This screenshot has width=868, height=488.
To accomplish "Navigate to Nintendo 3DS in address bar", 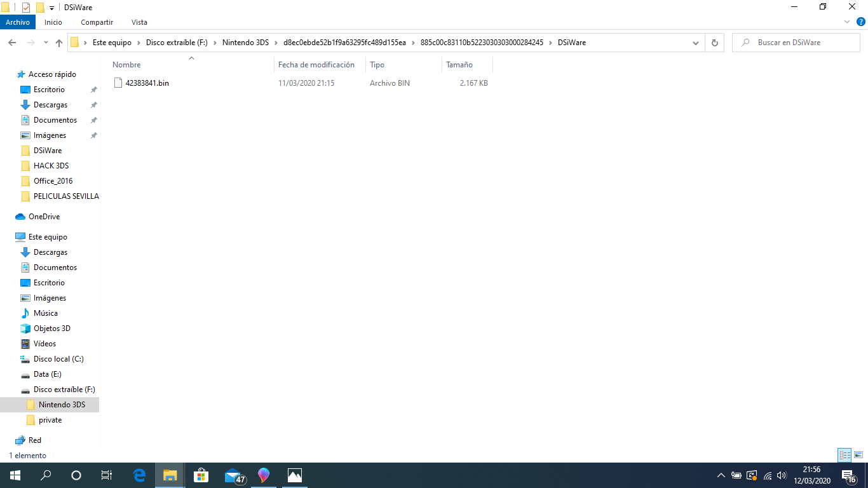I will click(246, 43).
